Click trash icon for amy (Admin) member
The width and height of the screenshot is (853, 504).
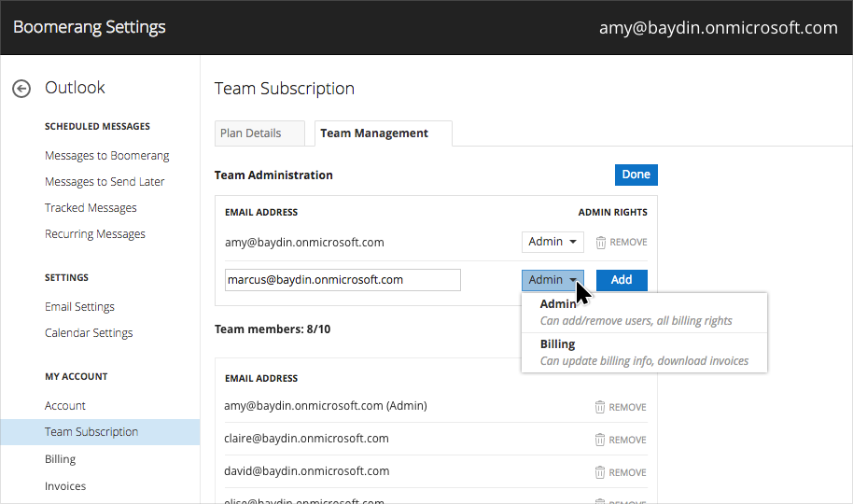click(599, 407)
